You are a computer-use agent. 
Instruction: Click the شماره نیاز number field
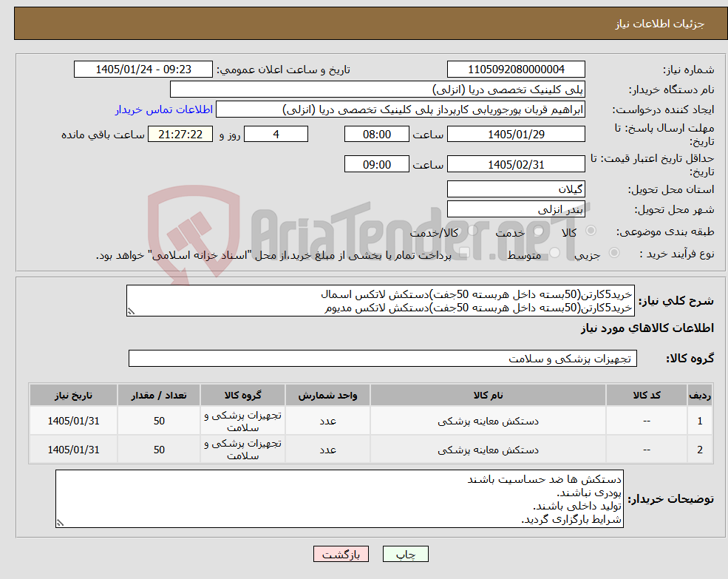point(516,70)
